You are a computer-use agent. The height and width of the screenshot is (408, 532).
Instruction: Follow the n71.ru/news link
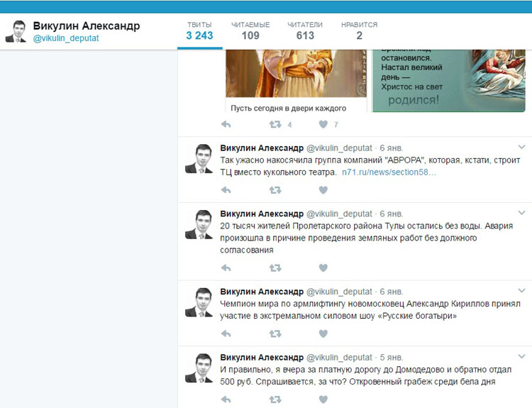389,172
